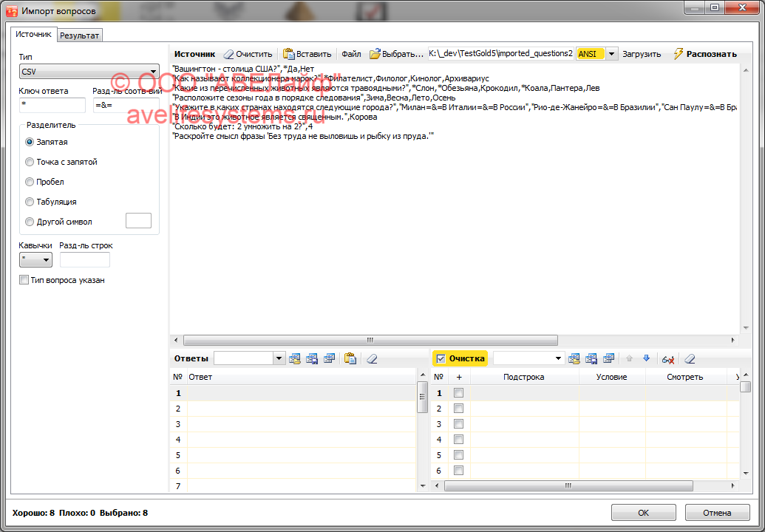The height and width of the screenshot is (532, 765).
Task: Click the Распознать lightning icon
Action: [x=679, y=54]
